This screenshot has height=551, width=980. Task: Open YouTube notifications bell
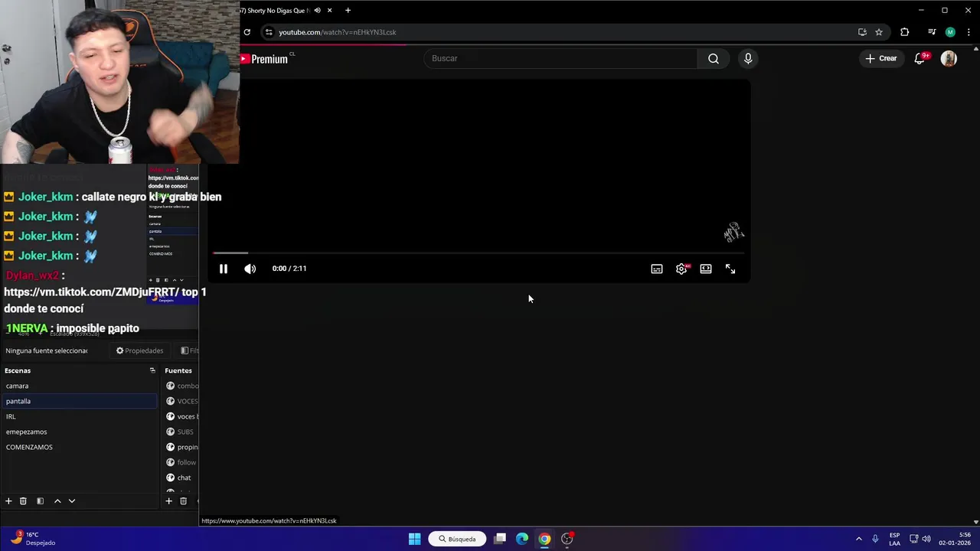click(x=920, y=58)
